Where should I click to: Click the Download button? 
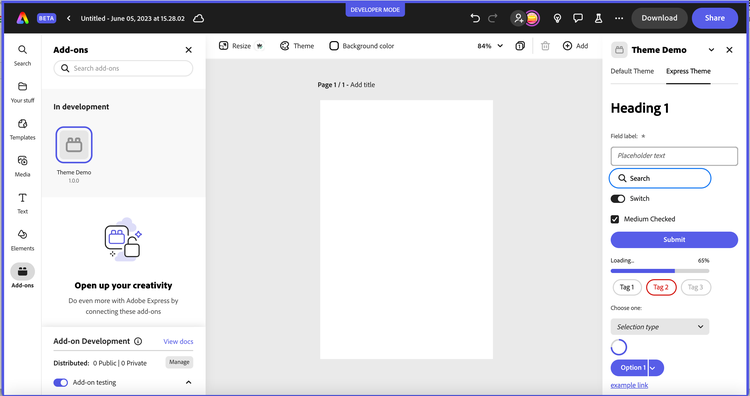tap(659, 18)
